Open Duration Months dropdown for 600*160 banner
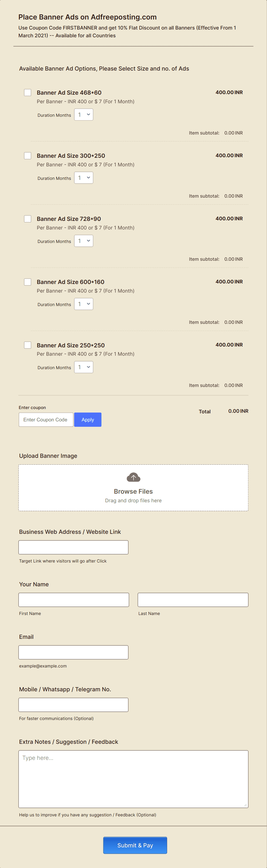This screenshot has height=868, width=267. (x=84, y=304)
